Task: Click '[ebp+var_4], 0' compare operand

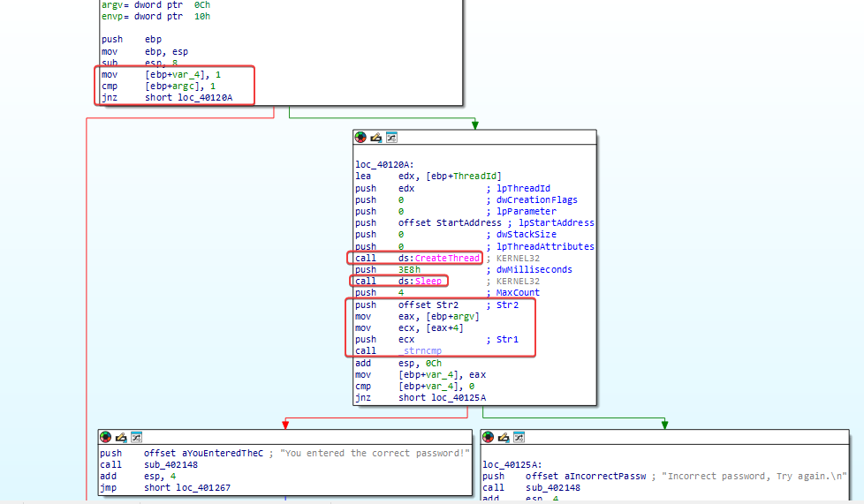Action: (x=436, y=386)
